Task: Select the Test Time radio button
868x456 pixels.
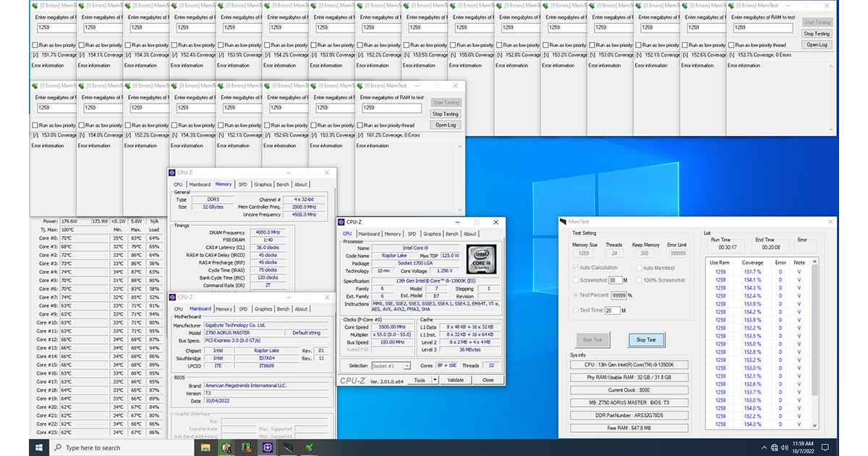Action: coord(575,310)
